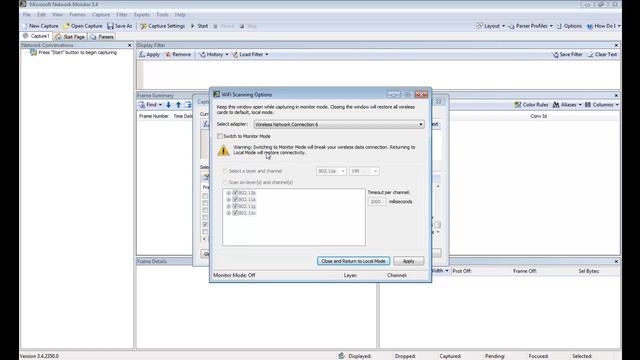The width and height of the screenshot is (640, 360).
Task: Click the New Capture toolbar icon
Action: pos(25,26)
